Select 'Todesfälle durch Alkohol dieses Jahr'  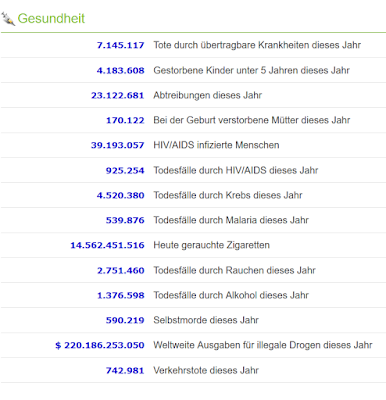tap(231, 295)
